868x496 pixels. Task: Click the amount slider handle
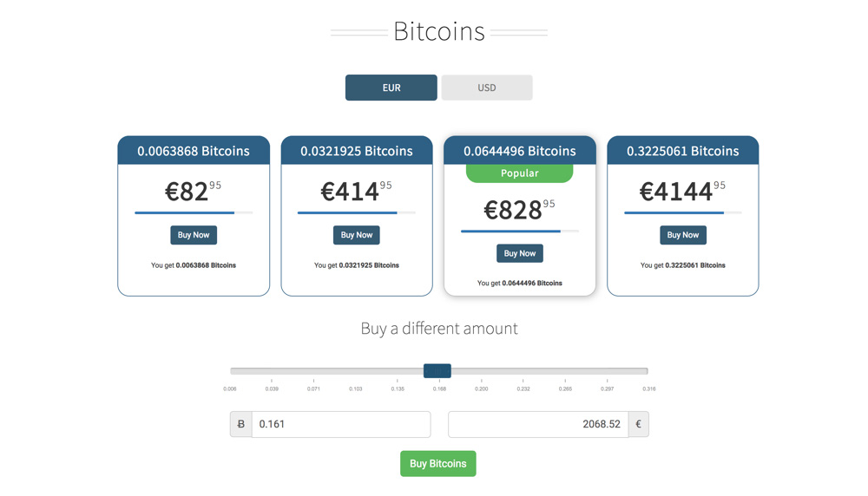click(437, 371)
